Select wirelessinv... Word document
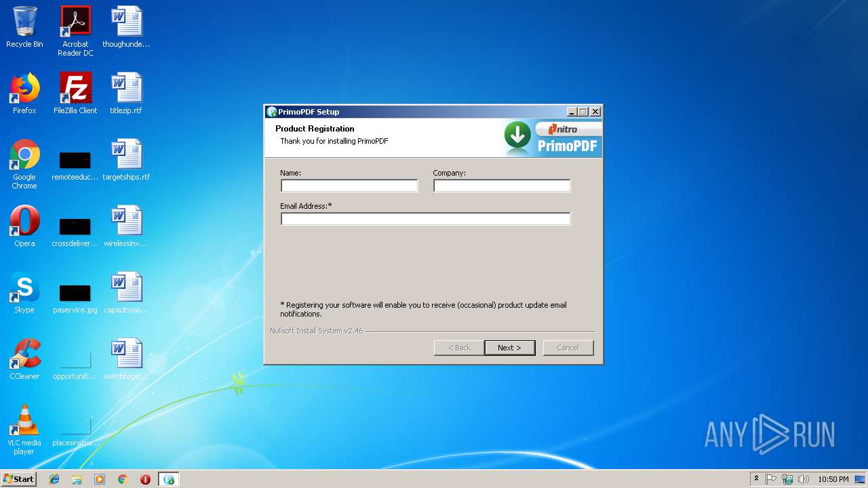 [126, 226]
